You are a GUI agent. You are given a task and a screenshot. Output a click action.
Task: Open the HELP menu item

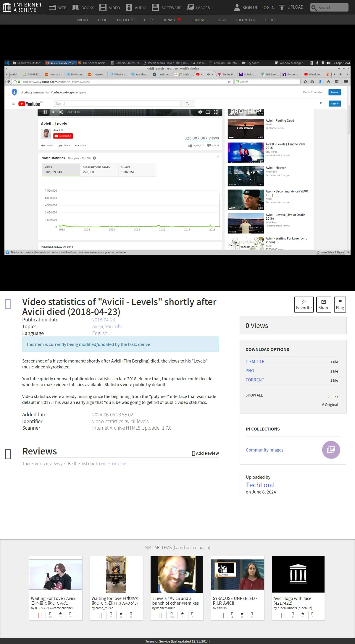148,20
